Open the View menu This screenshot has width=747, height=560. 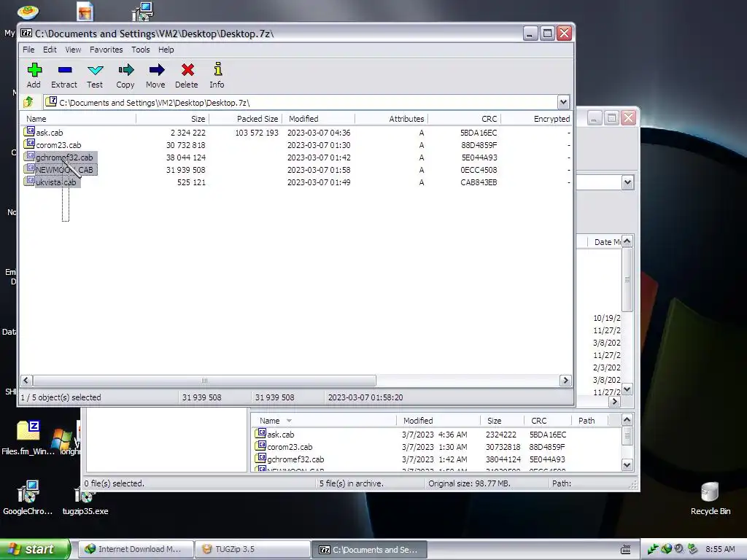(x=73, y=50)
